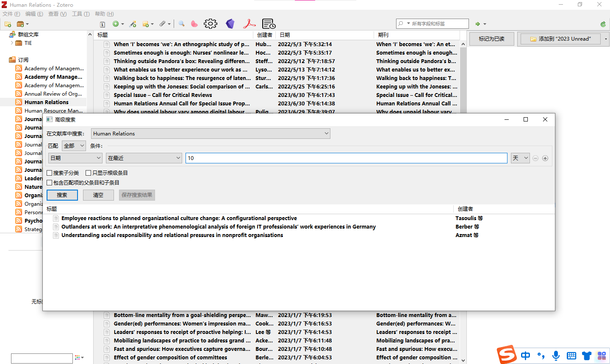Click the purple Obsidian gem icon
This screenshot has width=610, height=364.
230,24
